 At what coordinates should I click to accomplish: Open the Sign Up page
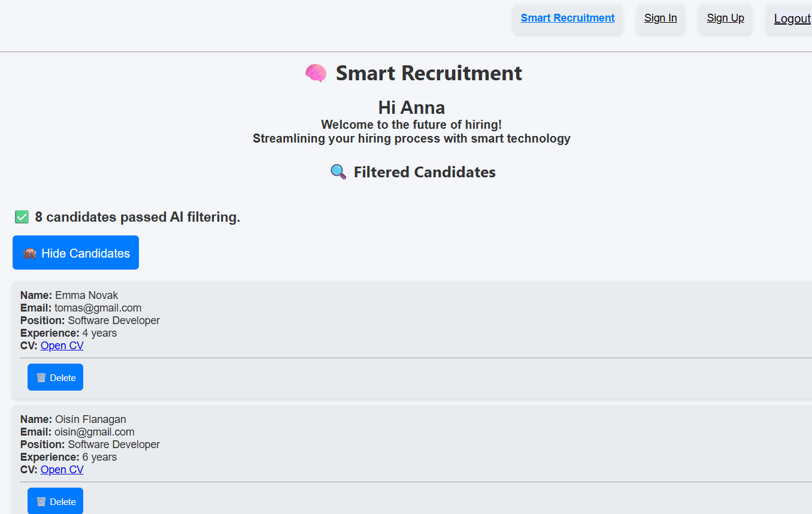725,18
